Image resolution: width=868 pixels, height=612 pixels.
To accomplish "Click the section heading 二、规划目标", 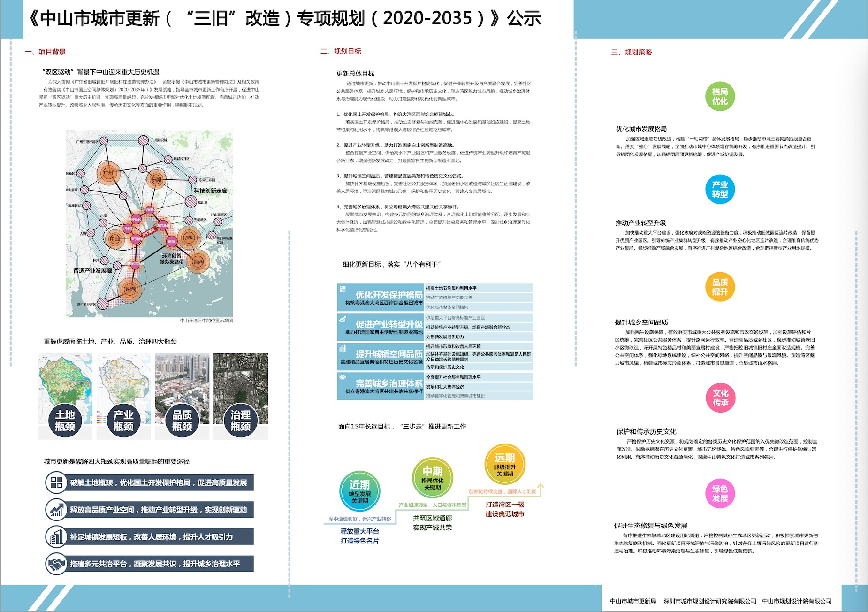I will 341,52.
